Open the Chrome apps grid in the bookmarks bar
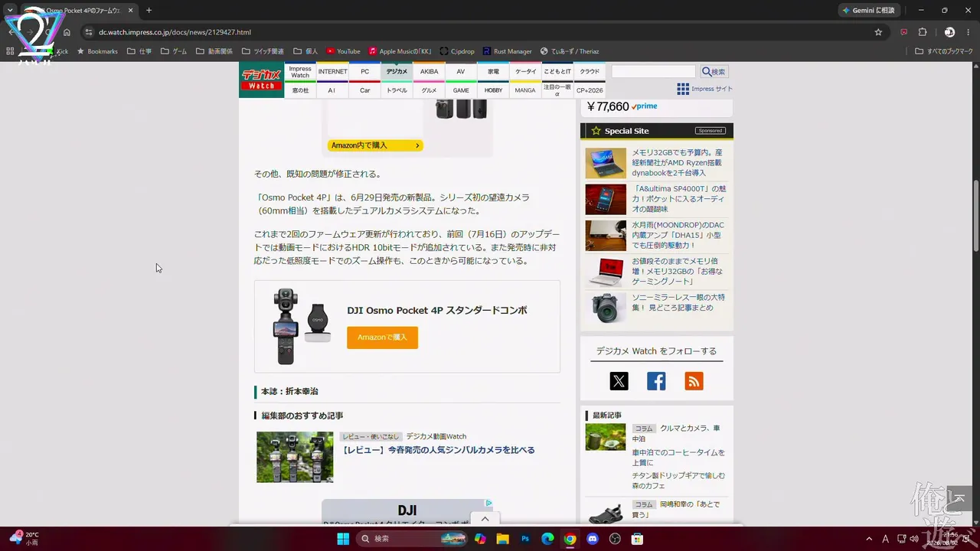 click(10, 51)
